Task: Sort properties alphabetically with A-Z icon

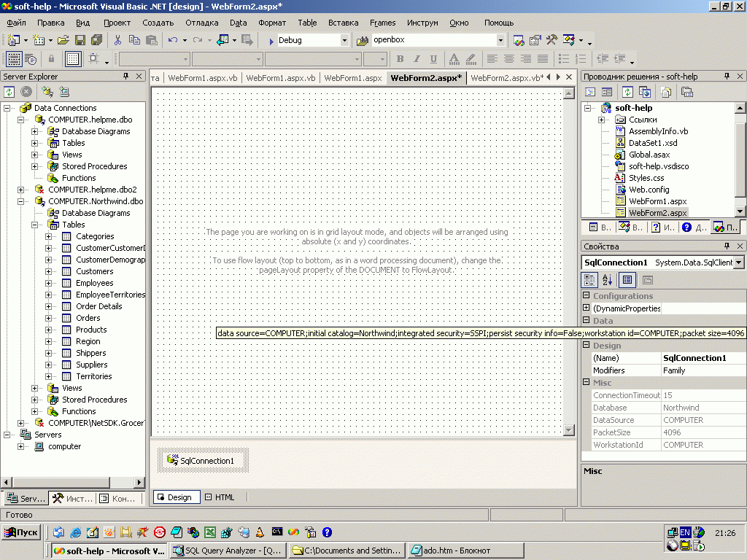Action: tap(607, 280)
